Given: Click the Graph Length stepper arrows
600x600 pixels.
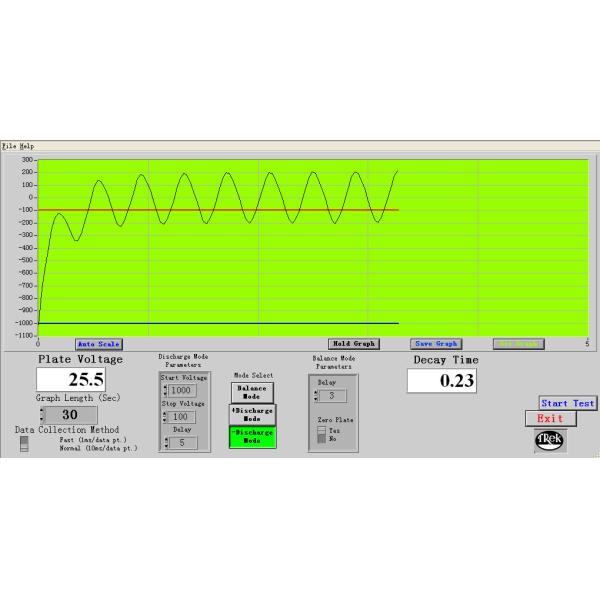Looking at the screenshot, I should coord(42,415).
